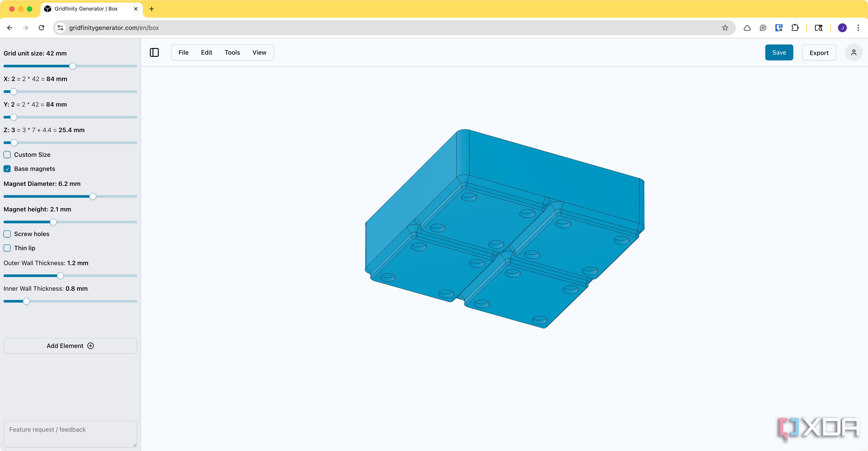Open new browser tab
This screenshot has width=868, height=451.
pos(152,9)
